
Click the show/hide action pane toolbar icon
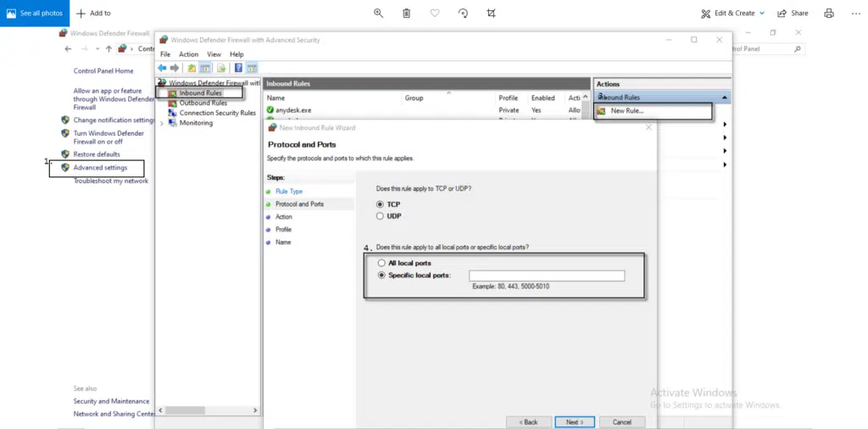pyautogui.click(x=252, y=68)
